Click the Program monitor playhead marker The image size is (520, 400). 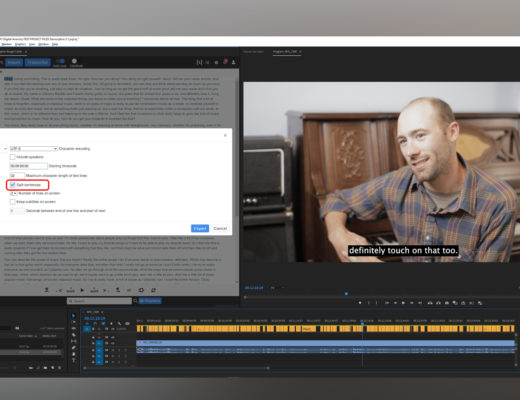click(346, 294)
